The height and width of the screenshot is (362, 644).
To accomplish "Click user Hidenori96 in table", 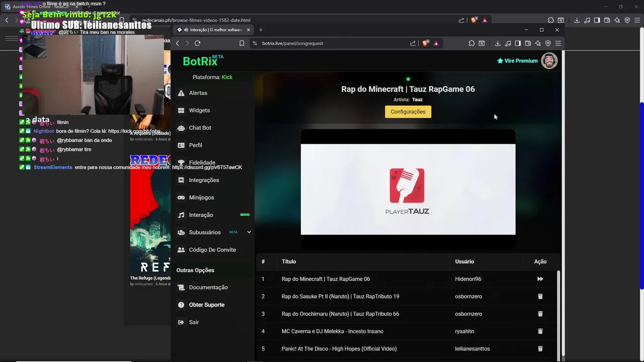I will click(468, 279).
